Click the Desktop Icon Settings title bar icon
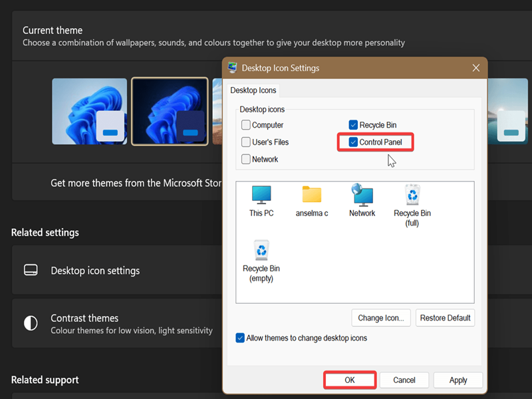 (x=232, y=68)
